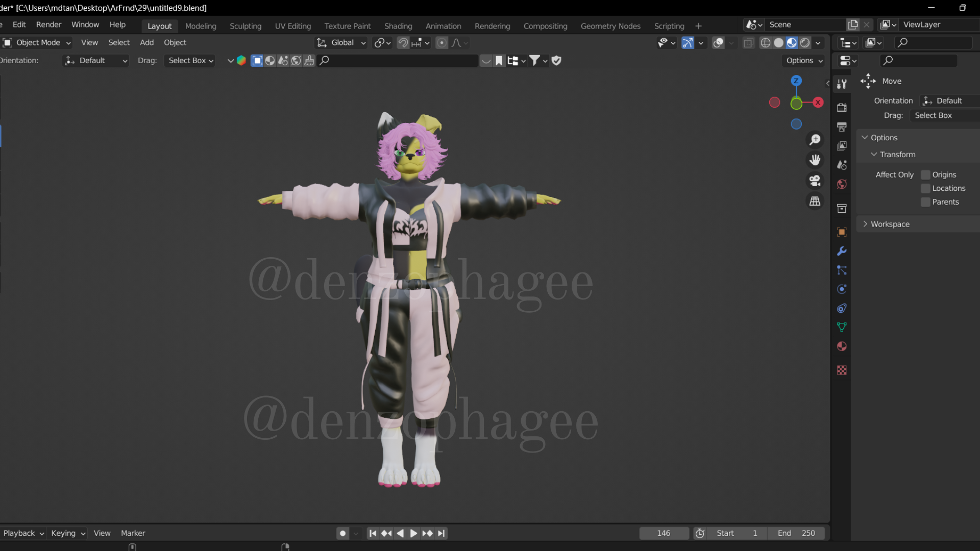The image size is (980, 551).
Task: Open the Material properties tab icon
Action: click(x=842, y=346)
